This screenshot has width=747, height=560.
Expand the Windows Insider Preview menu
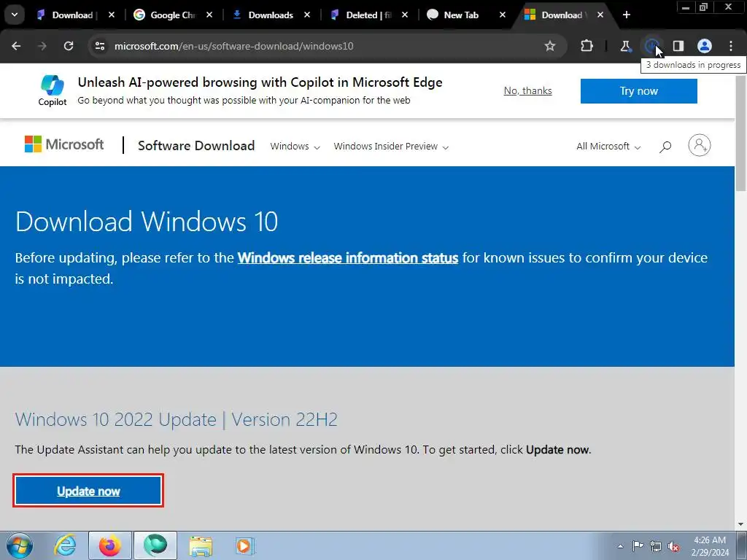point(391,147)
